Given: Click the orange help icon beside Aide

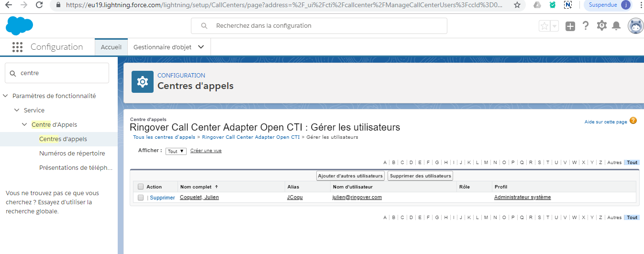Looking at the screenshot, I should coord(633,121).
